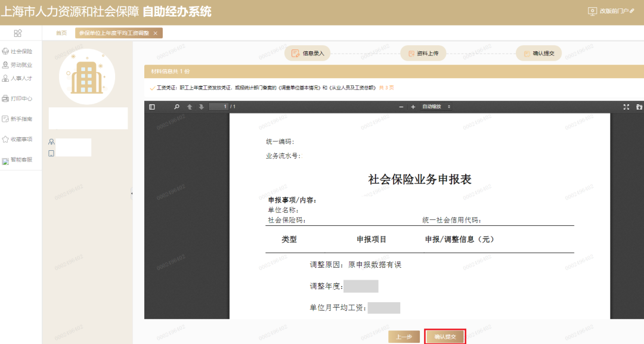
Task: Enter fullscreen mode for the PDF viewer
Action: coord(626,107)
